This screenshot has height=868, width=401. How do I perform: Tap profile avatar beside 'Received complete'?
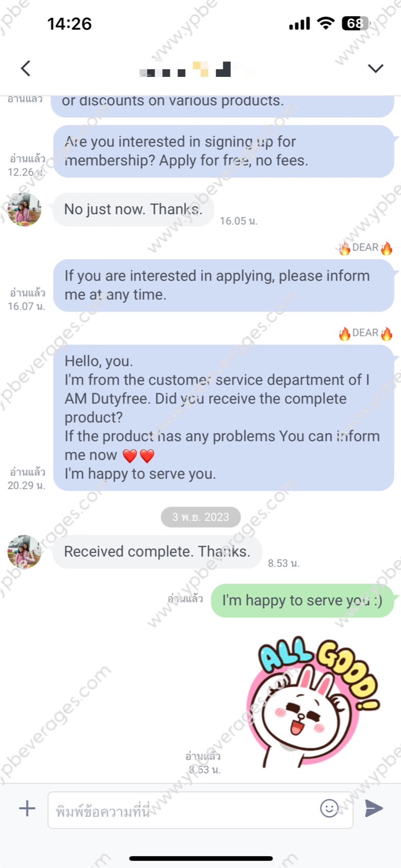point(24,551)
